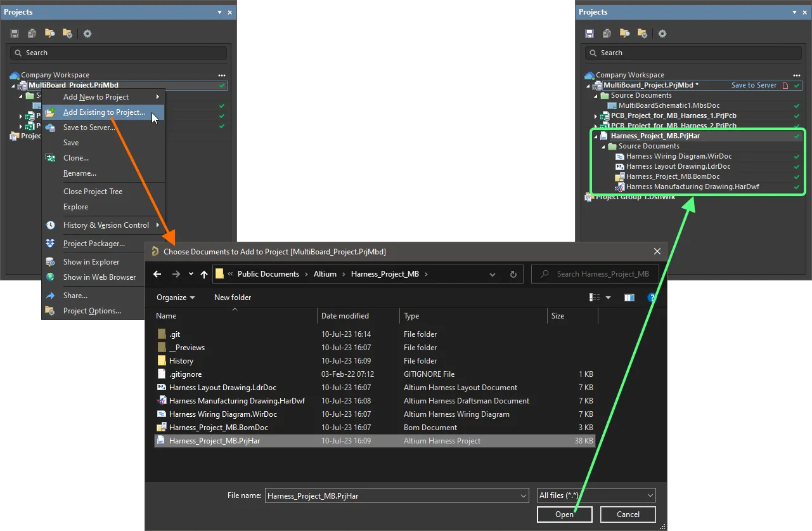Open the address bar history dropdown
812x531 pixels.
493,274
